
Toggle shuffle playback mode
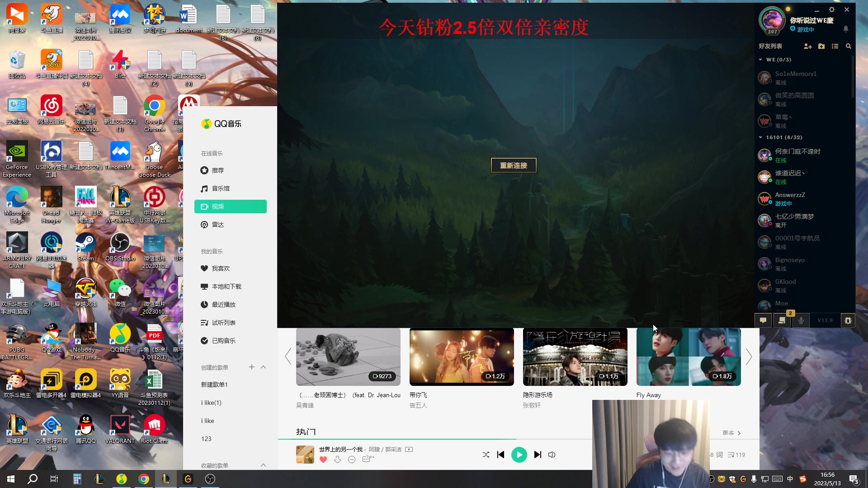coord(486,455)
